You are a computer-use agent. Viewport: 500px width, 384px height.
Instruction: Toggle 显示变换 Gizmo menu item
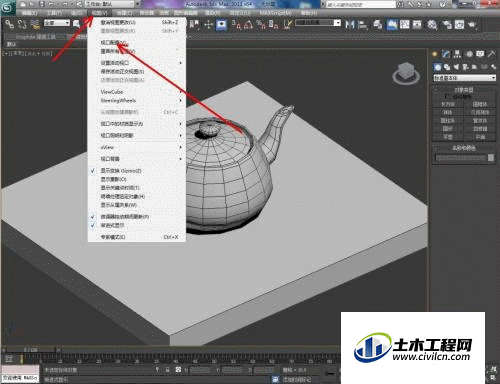137,171
